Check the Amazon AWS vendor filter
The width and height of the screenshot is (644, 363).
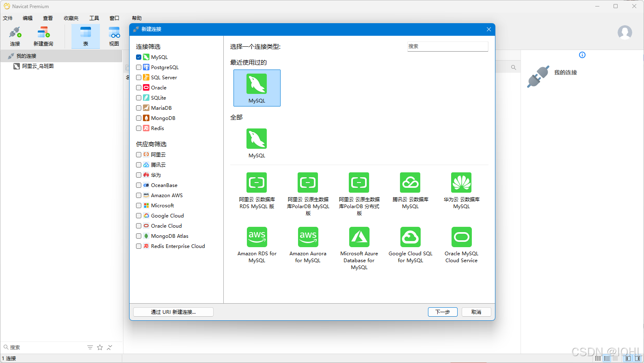139,196
